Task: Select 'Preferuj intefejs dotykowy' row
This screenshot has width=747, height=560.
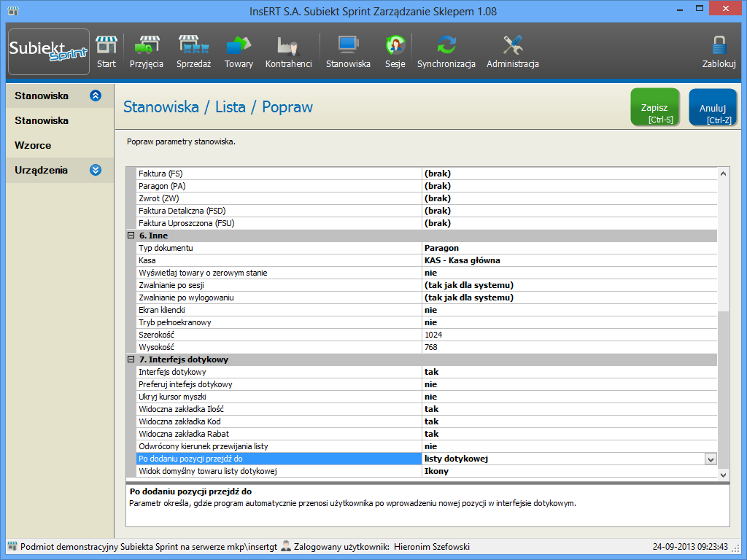Action: [x=426, y=384]
